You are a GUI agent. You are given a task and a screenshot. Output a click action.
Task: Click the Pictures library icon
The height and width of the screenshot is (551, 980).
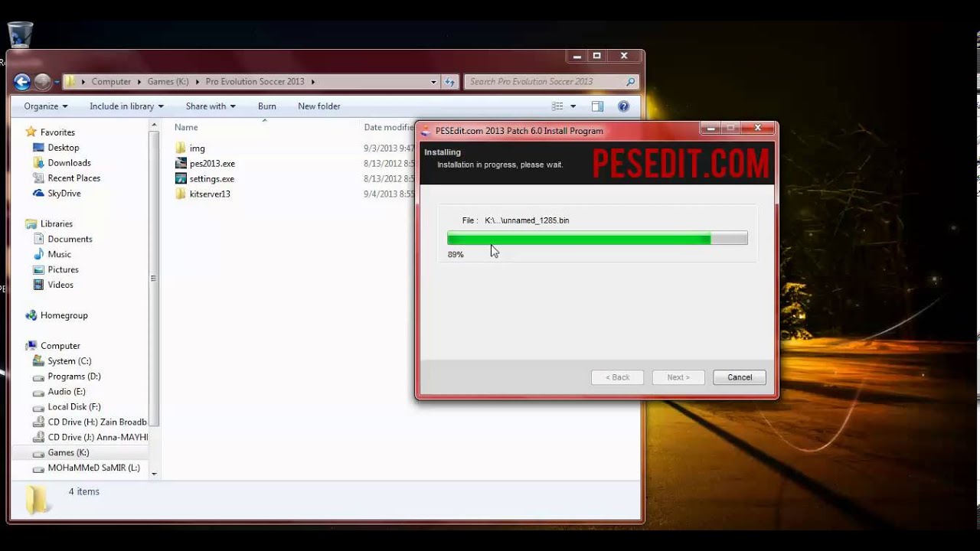(x=39, y=269)
